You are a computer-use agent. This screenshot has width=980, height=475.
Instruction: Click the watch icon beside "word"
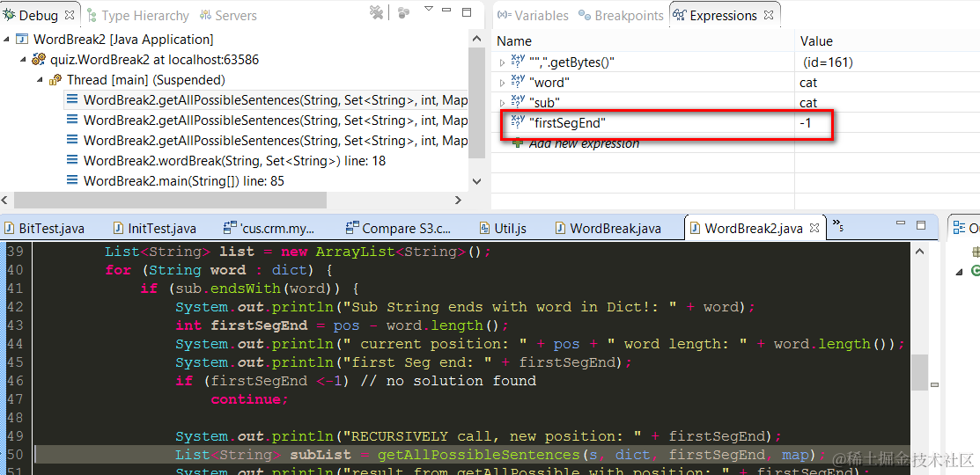(518, 81)
